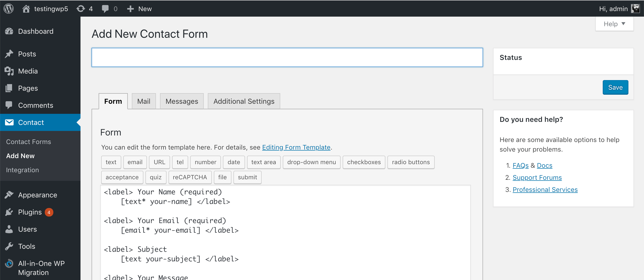Open the New menu in admin bar
Image resolution: width=644 pixels, height=280 pixels.
pyautogui.click(x=139, y=8)
